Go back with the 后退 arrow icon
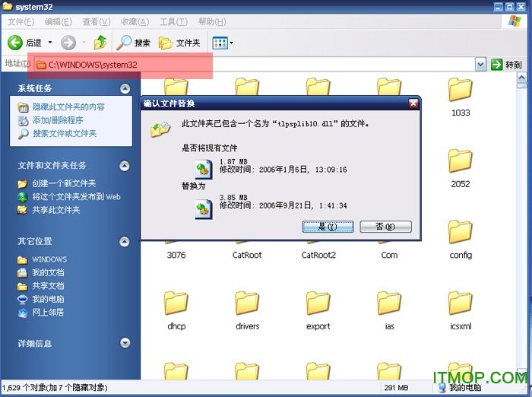The image size is (532, 397). click(x=15, y=43)
